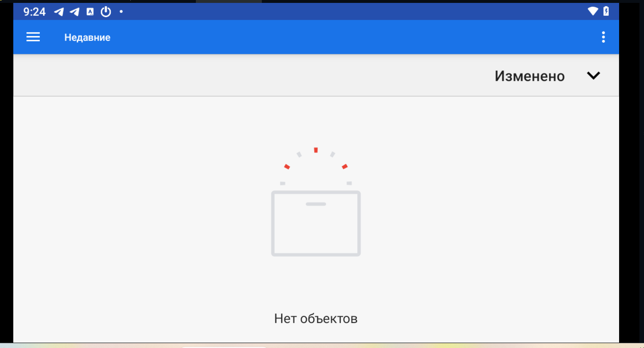The width and height of the screenshot is (644, 348).
Task: Click the empty space in the gray sort header bar
Action: click(249, 75)
